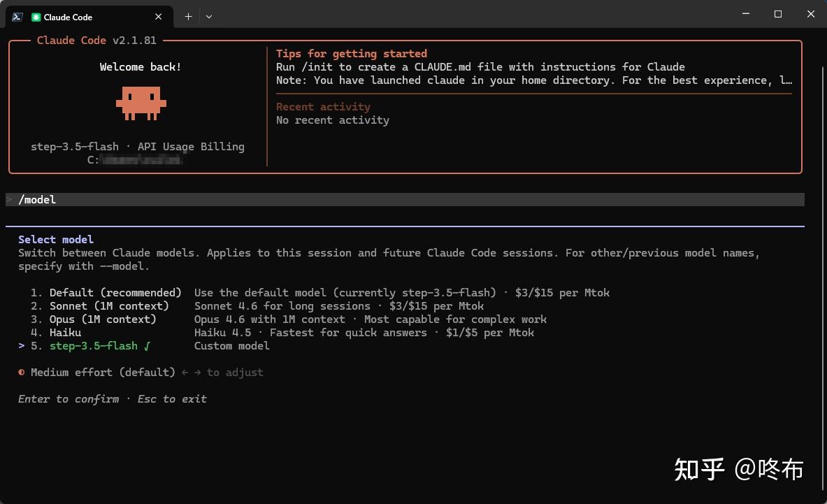Screen dimensions: 827x504
Task: Click the Use the default model description
Action: pos(402,293)
